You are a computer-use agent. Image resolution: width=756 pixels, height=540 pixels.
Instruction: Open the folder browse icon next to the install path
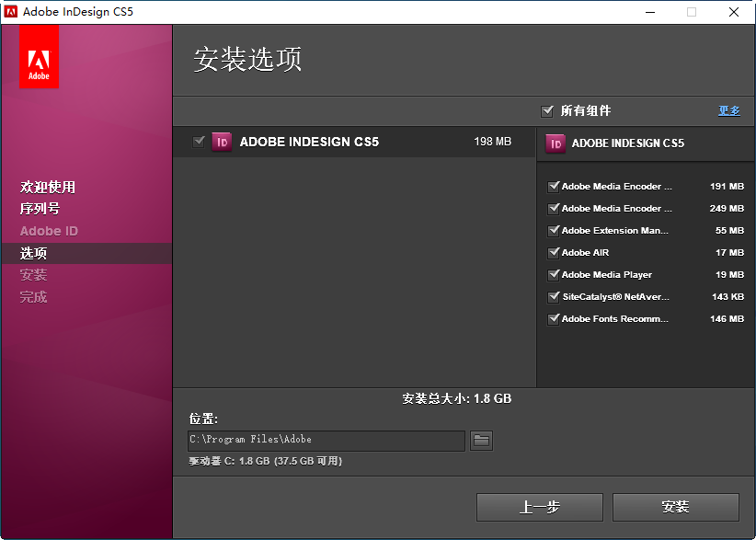click(x=481, y=441)
